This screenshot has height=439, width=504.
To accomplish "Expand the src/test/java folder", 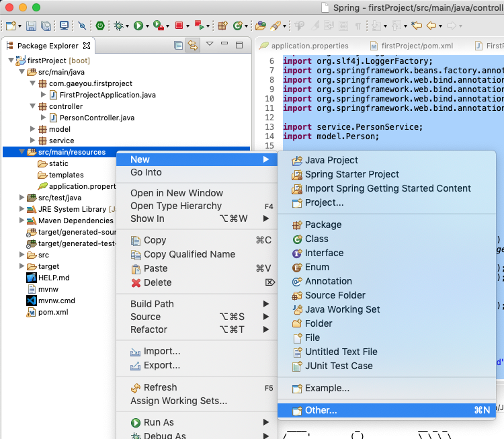I will [22, 197].
